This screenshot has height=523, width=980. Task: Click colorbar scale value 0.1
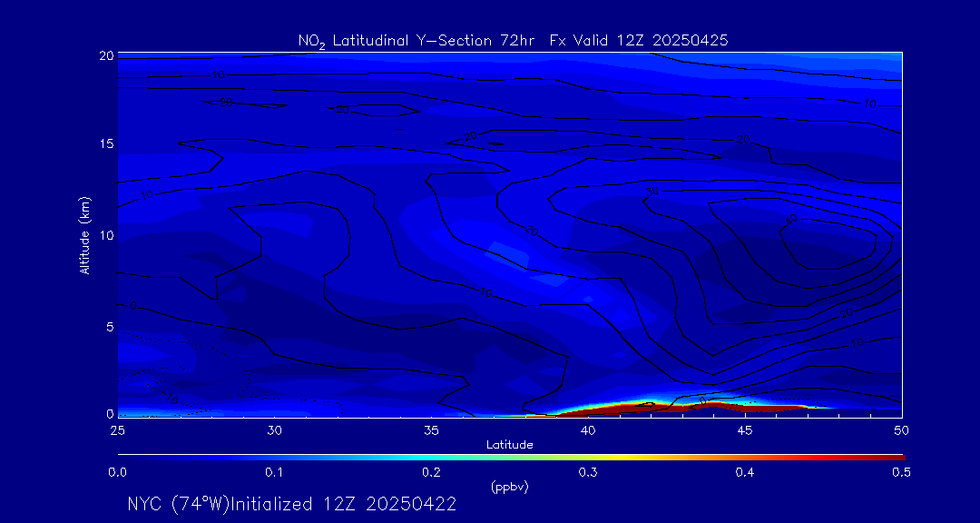(275, 472)
